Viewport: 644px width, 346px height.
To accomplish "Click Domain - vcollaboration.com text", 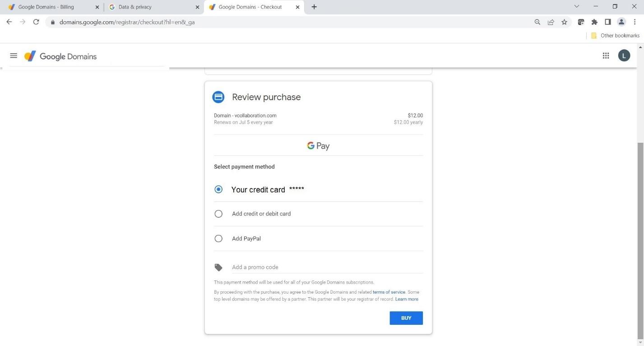I will (x=245, y=116).
